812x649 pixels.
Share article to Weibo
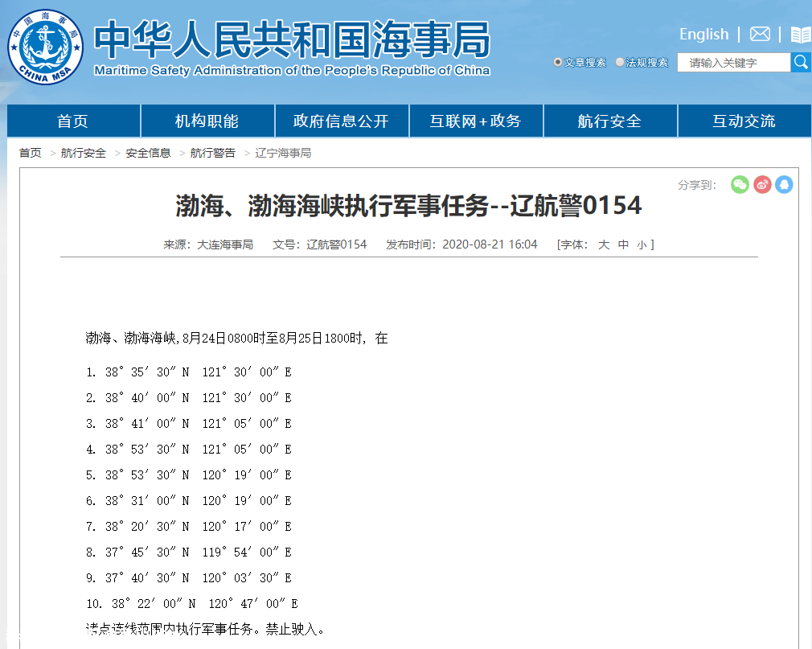pos(762,184)
